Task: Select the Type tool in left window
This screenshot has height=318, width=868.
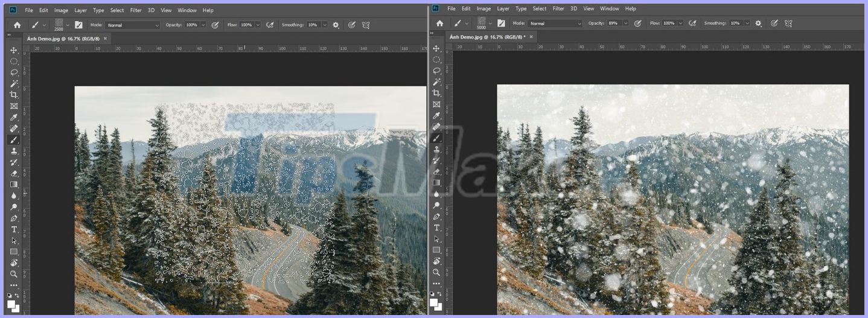Action: (14, 229)
